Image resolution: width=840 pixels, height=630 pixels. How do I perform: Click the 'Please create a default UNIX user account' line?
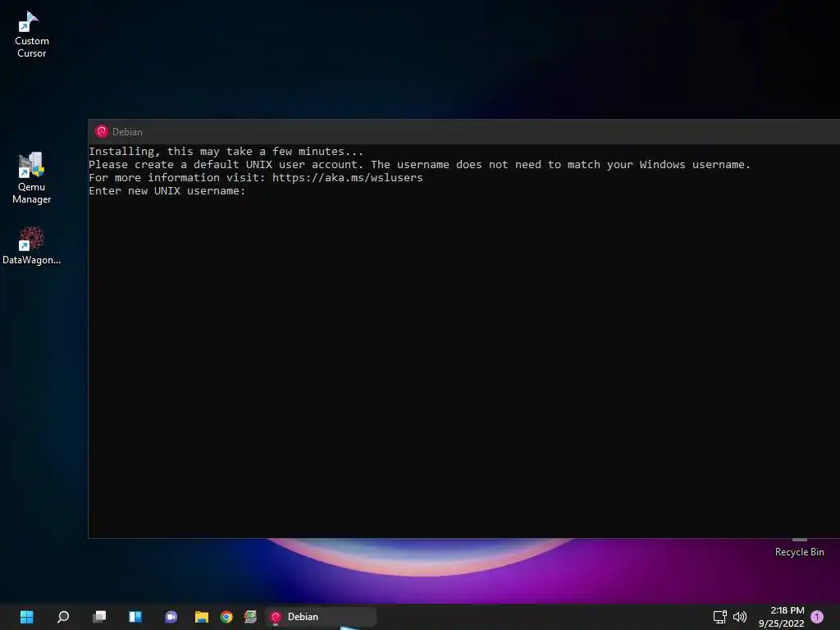click(419, 164)
